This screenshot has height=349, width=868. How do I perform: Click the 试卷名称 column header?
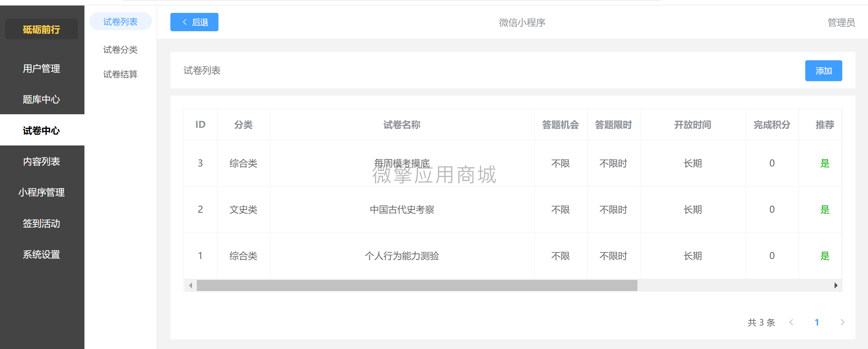point(402,125)
